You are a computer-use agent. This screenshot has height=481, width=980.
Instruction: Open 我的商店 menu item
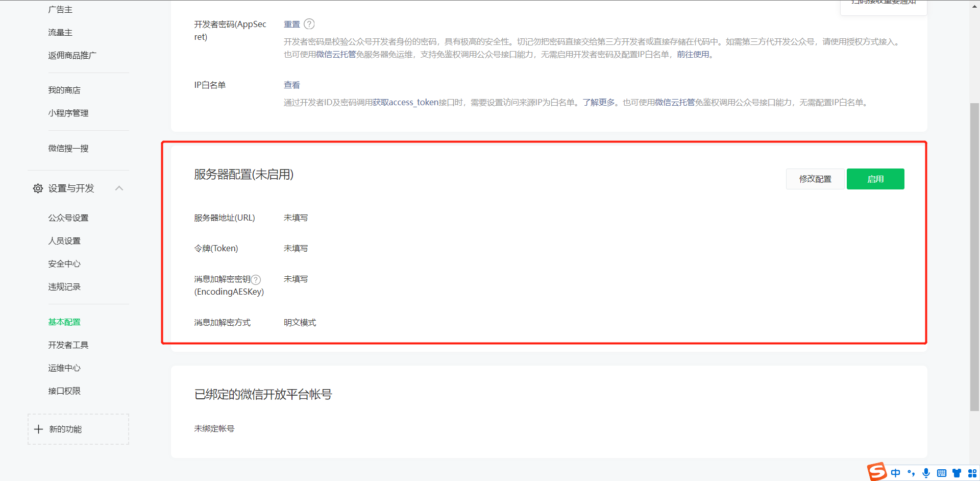point(64,90)
